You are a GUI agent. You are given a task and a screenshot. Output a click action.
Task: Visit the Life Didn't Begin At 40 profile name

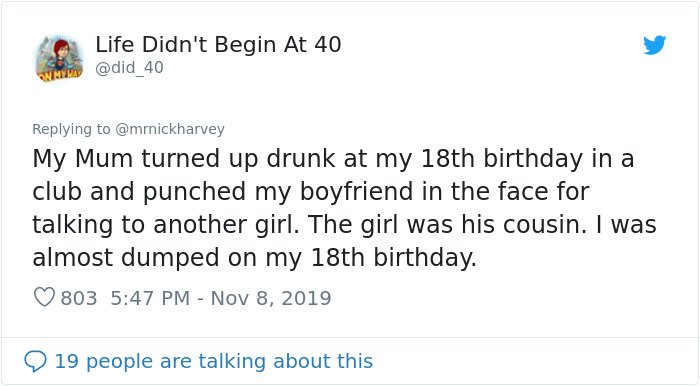218,45
